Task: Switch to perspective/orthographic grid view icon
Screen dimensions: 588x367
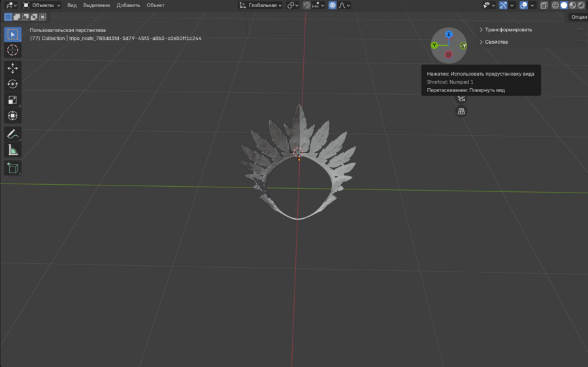Action: 461,112
